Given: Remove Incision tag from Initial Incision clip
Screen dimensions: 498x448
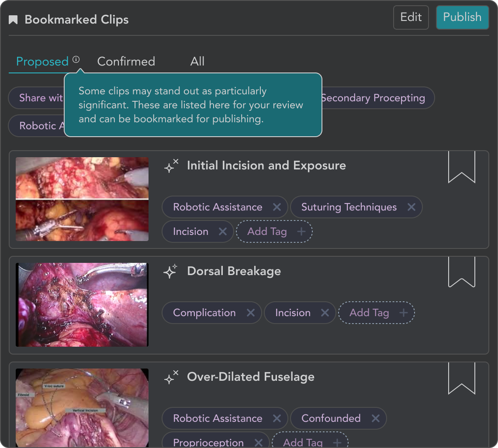Looking at the screenshot, I should [x=223, y=231].
